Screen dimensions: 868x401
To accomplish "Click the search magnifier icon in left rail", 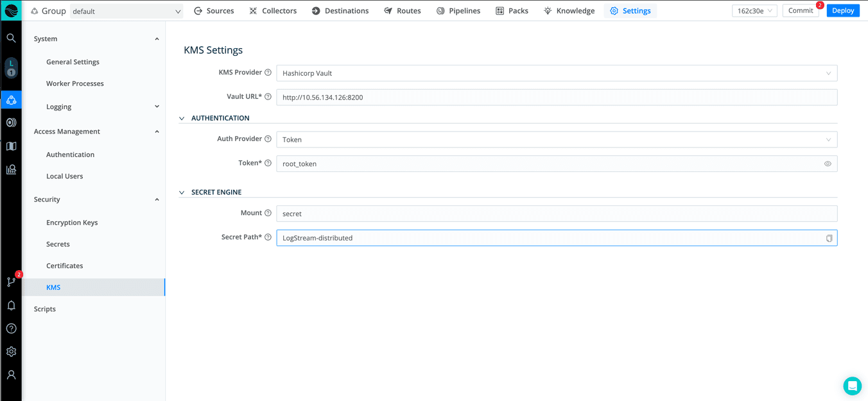I will 11,38.
